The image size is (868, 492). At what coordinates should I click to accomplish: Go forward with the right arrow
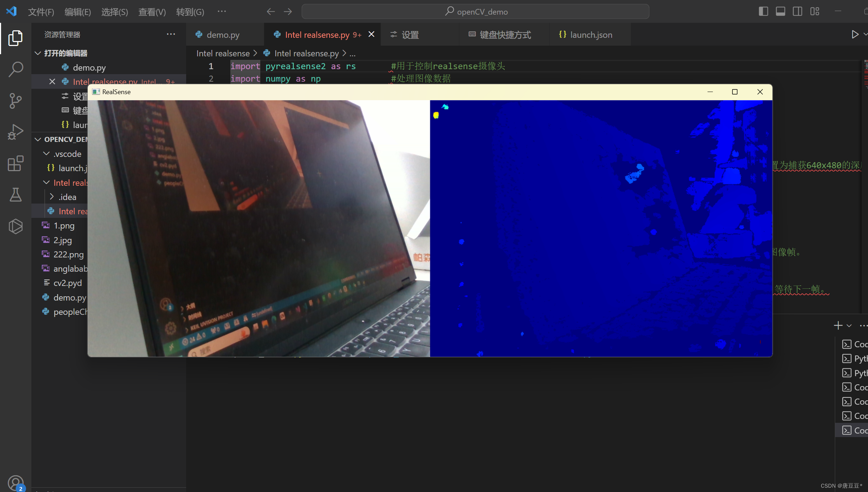[x=288, y=12]
